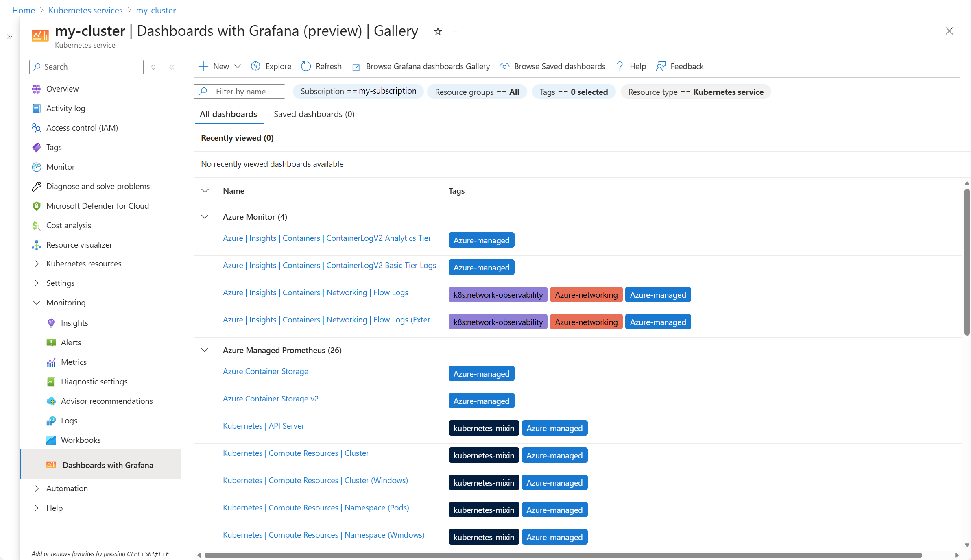Open Workbooks in the sidebar
The image size is (971, 560).
tap(81, 440)
